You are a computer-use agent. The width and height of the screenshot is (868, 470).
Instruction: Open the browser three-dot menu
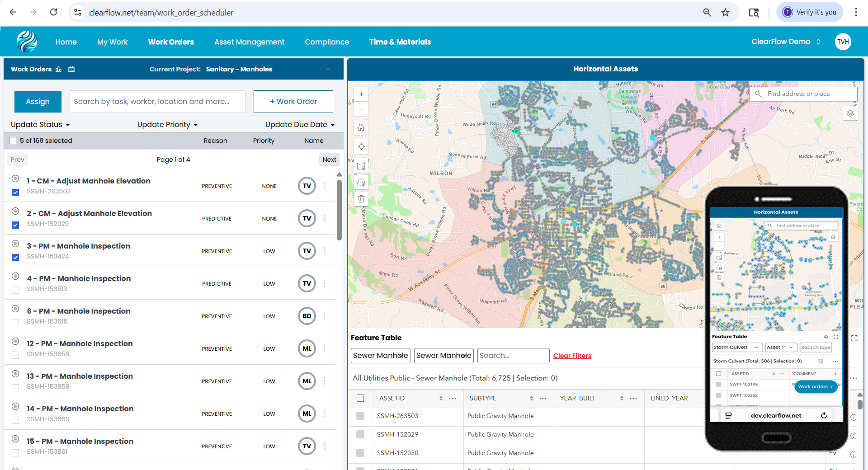click(x=856, y=12)
